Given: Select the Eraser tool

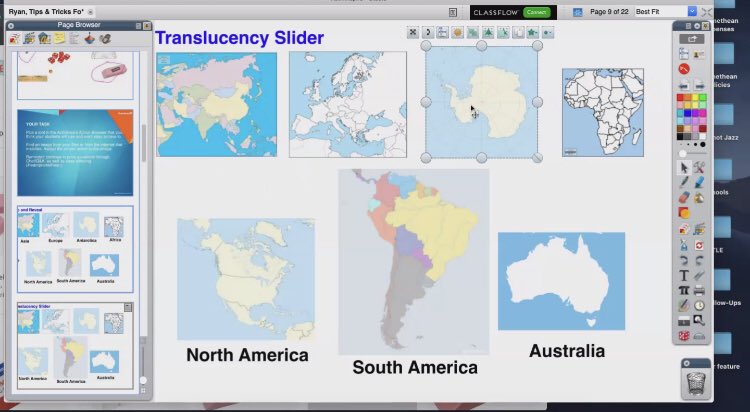Looking at the screenshot, I should click(684, 197).
